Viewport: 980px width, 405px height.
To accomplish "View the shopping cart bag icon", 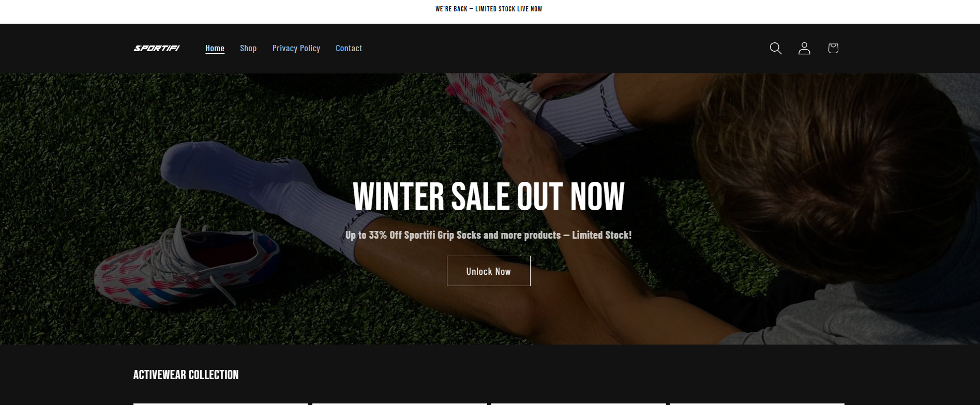I will [833, 48].
